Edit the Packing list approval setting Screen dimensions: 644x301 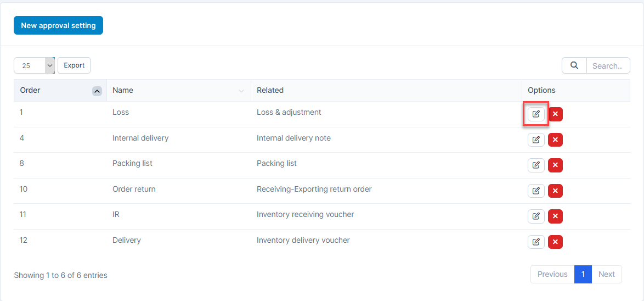pyautogui.click(x=536, y=165)
